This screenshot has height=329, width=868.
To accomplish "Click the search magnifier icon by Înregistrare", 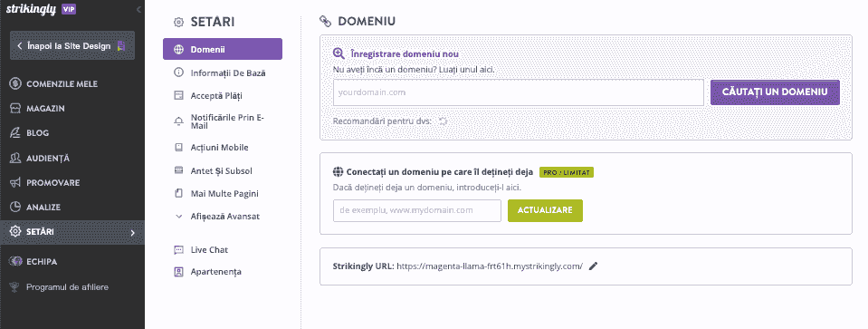I will click(x=339, y=53).
